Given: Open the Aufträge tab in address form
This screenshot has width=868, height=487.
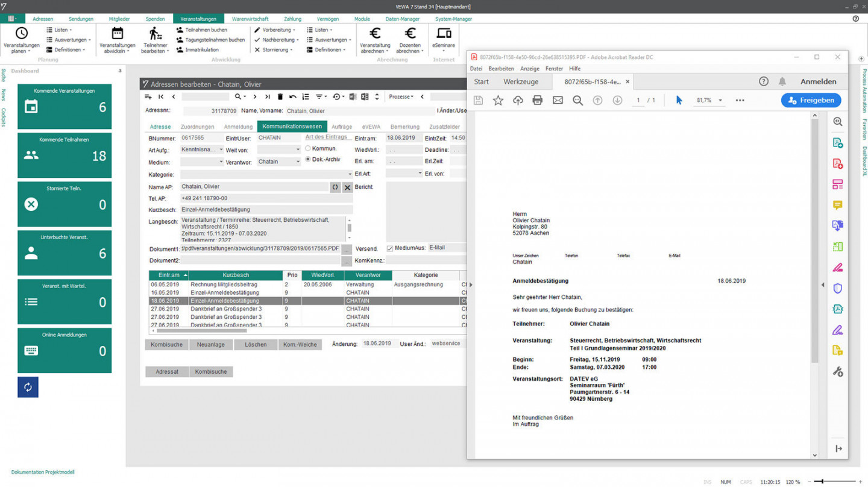Looking at the screenshot, I should [x=342, y=127].
